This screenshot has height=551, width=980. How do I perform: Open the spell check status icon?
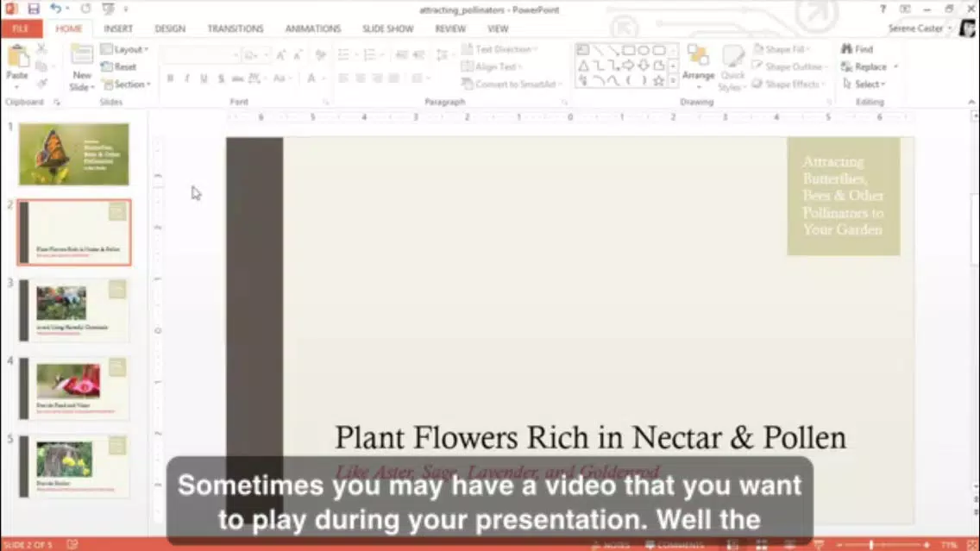point(72,545)
